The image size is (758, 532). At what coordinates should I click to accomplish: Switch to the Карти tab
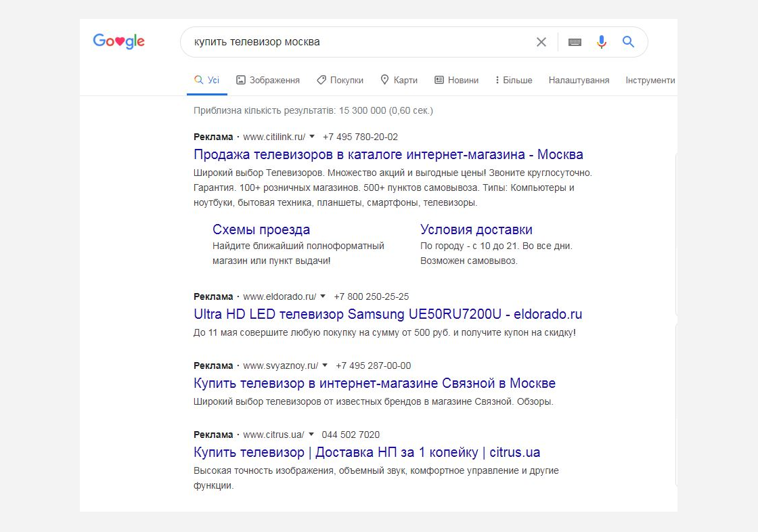coord(399,81)
